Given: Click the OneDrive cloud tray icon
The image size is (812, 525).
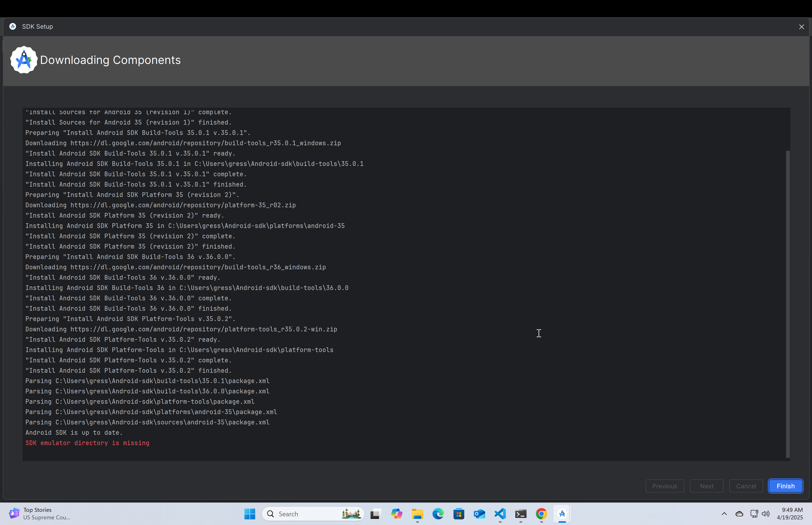Looking at the screenshot, I should (x=739, y=514).
